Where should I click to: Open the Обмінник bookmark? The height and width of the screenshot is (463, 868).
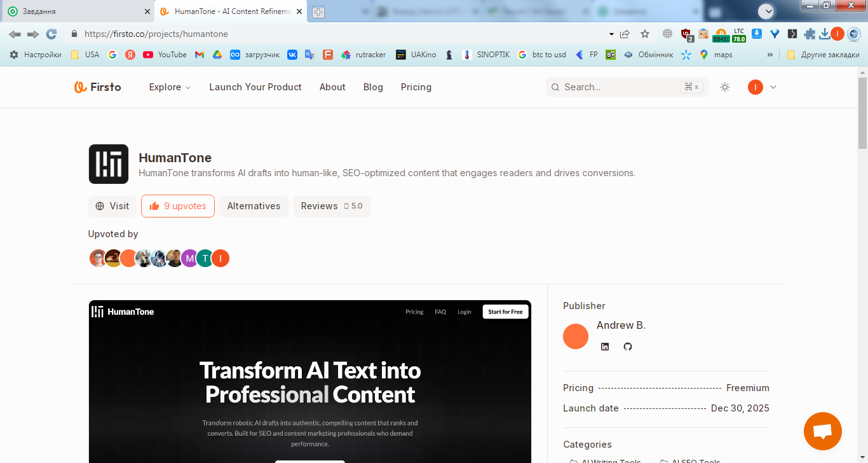(x=649, y=55)
